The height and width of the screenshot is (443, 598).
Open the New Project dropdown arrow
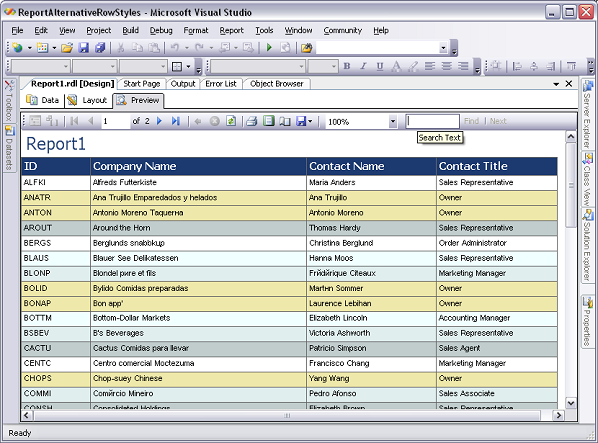click(29, 48)
